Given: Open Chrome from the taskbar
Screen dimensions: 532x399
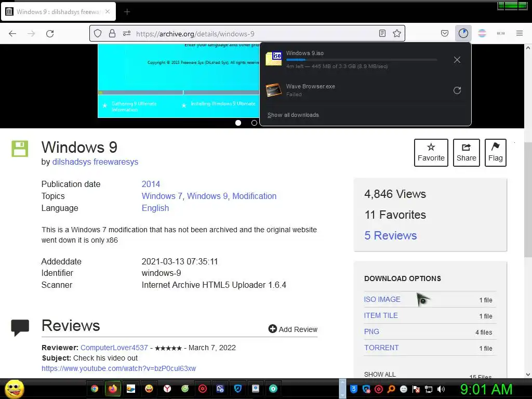Looking at the screenshot, I should tap(95, 389).
